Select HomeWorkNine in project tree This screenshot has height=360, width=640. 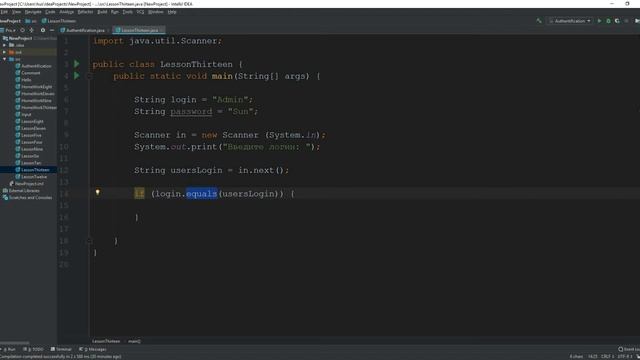click(x=33, y=101)
